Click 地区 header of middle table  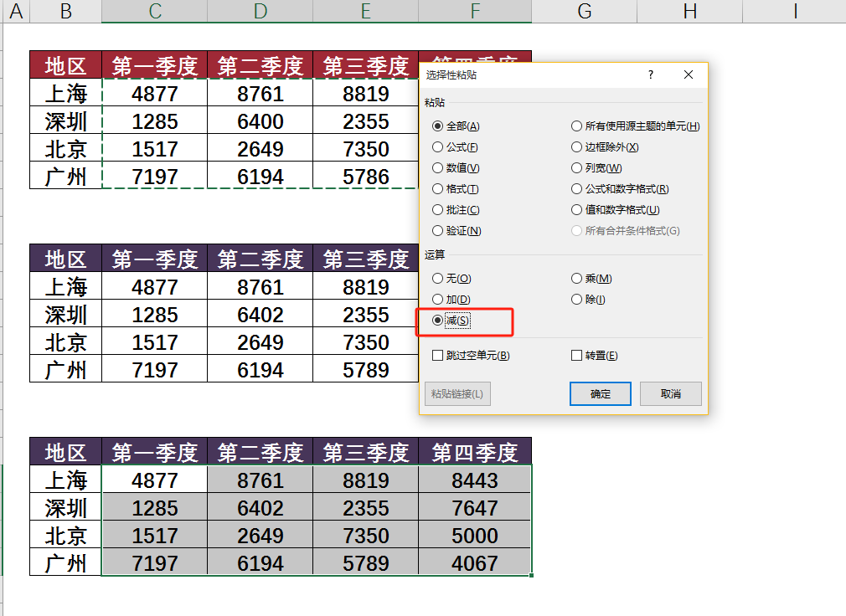point(66,259)
